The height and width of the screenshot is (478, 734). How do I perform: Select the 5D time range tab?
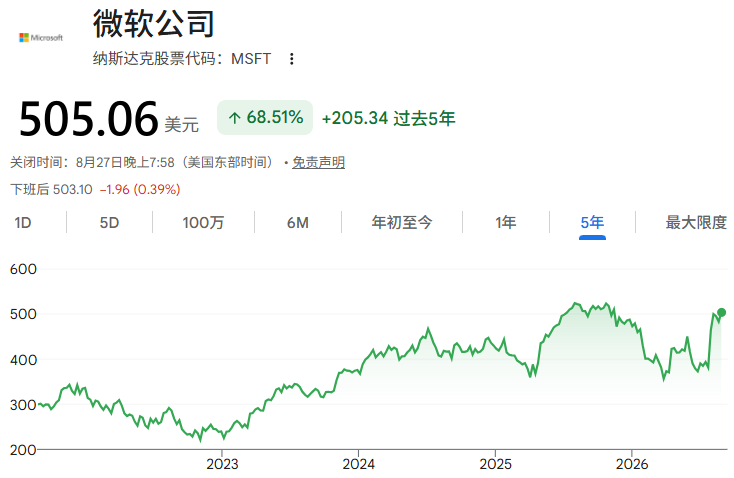[109, 223]
